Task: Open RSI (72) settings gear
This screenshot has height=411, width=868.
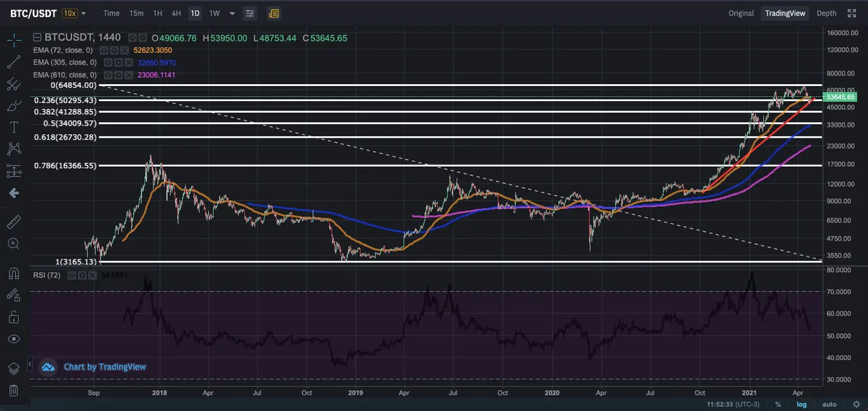Action: coord(81,275)
